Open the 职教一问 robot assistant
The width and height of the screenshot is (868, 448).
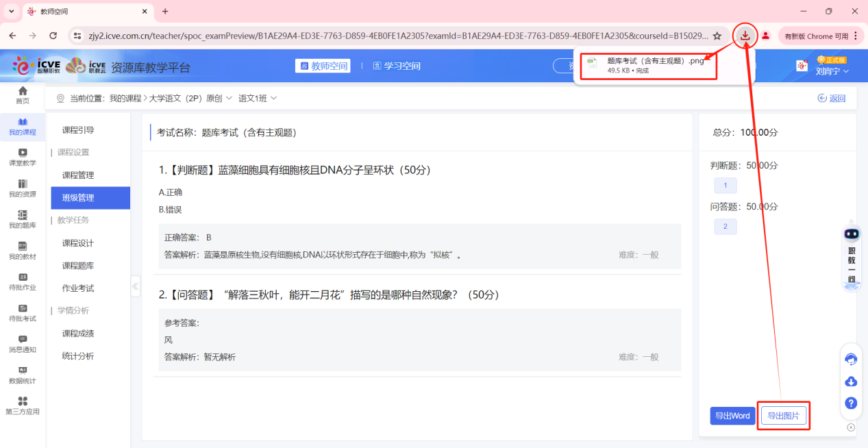(x=852, y=257)
